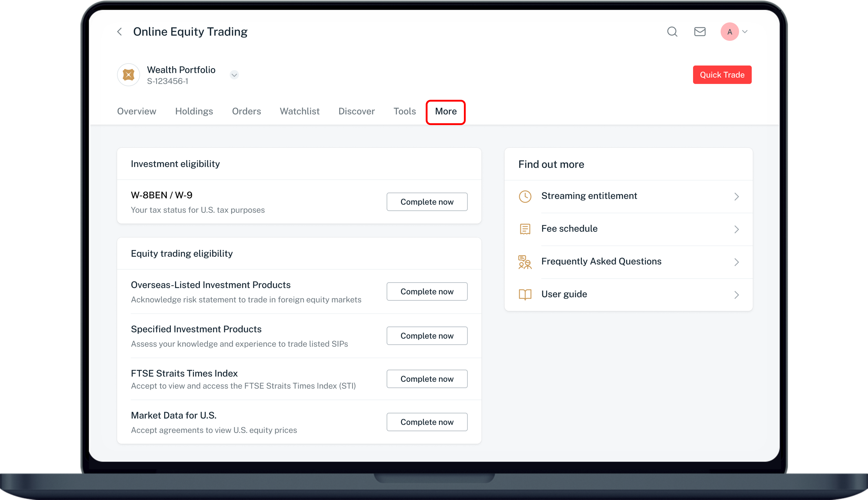Click the pink user avatar A
Screen dimensions: 868x500
[729, 32]
